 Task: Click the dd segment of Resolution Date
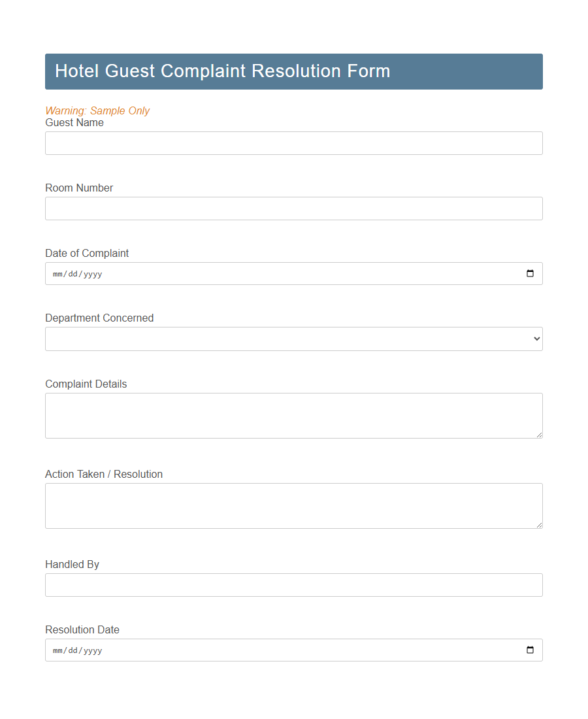[x=73, y=650]
